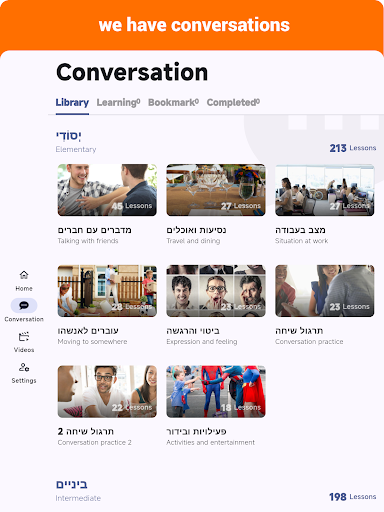
Task: Switch to the Learning tab
Action: coord(118,102)
